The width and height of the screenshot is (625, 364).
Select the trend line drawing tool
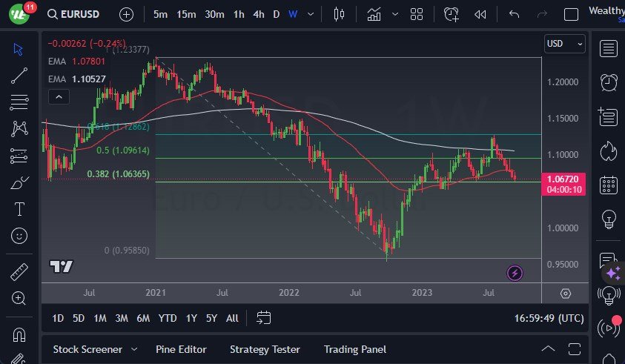point(19,75)
